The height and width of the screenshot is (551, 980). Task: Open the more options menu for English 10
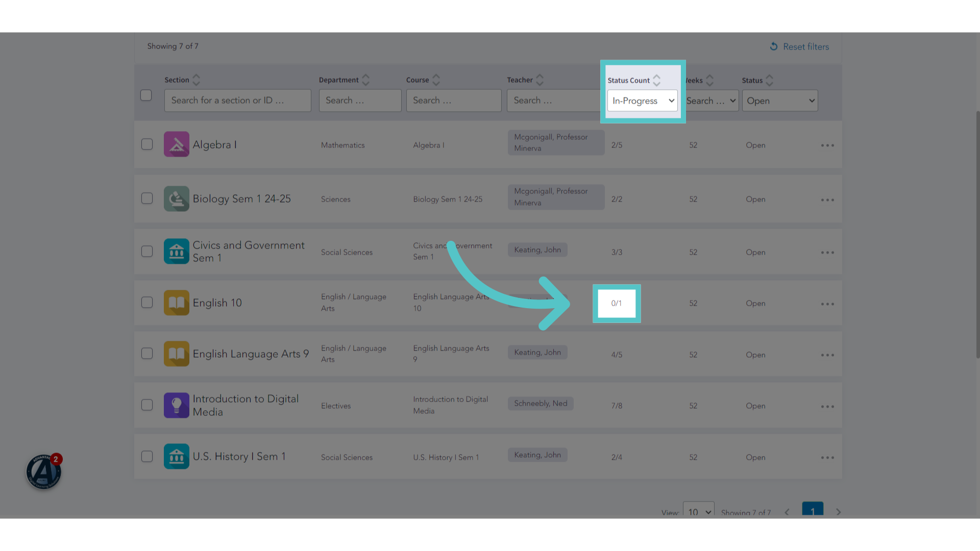(827, 304)
